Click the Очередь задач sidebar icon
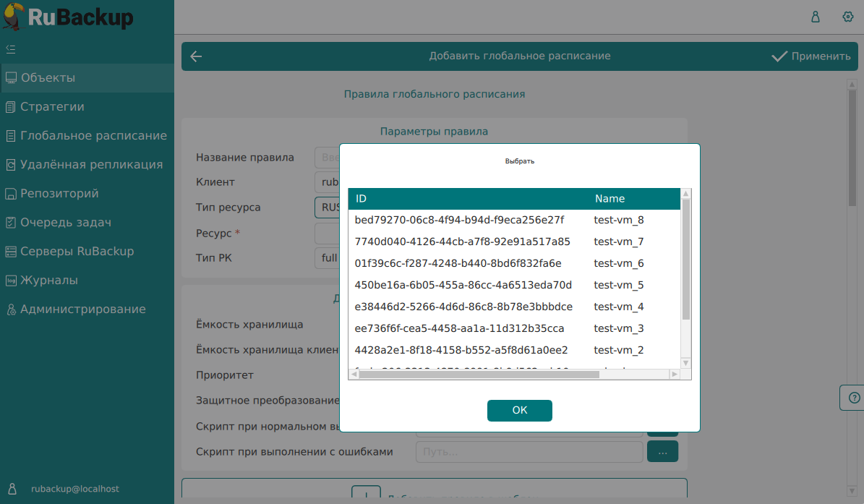Viewport: 864px width, 504px height. click(x=11, y=223)
